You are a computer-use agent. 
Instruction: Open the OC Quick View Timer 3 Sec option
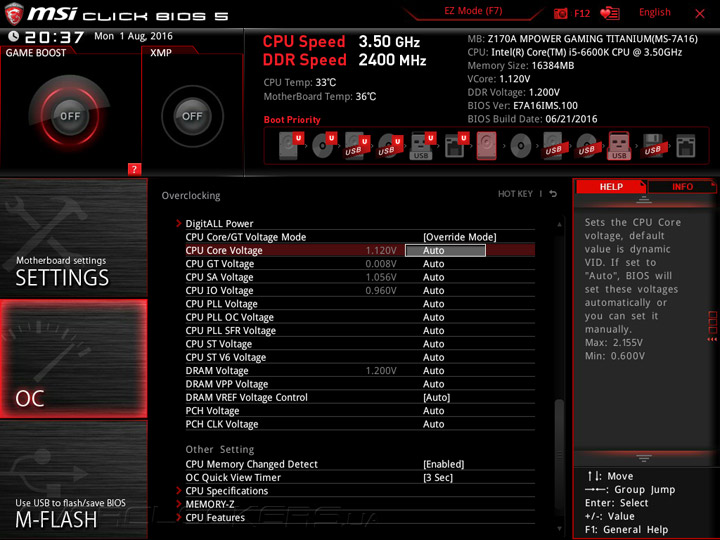438,478
